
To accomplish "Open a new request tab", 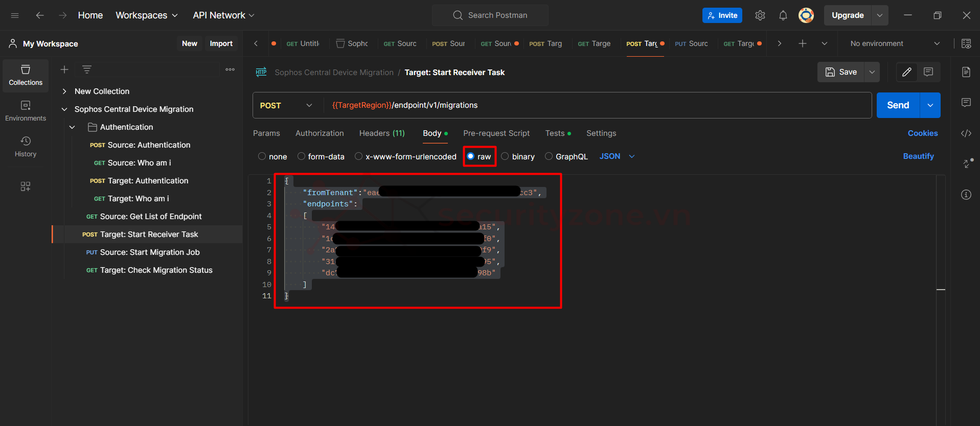I will coord(803,43).
